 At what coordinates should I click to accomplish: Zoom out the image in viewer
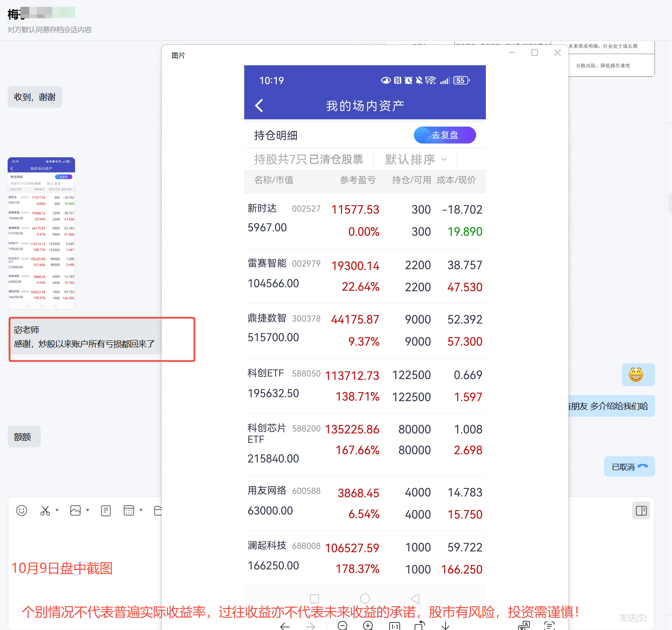point(343,625)
